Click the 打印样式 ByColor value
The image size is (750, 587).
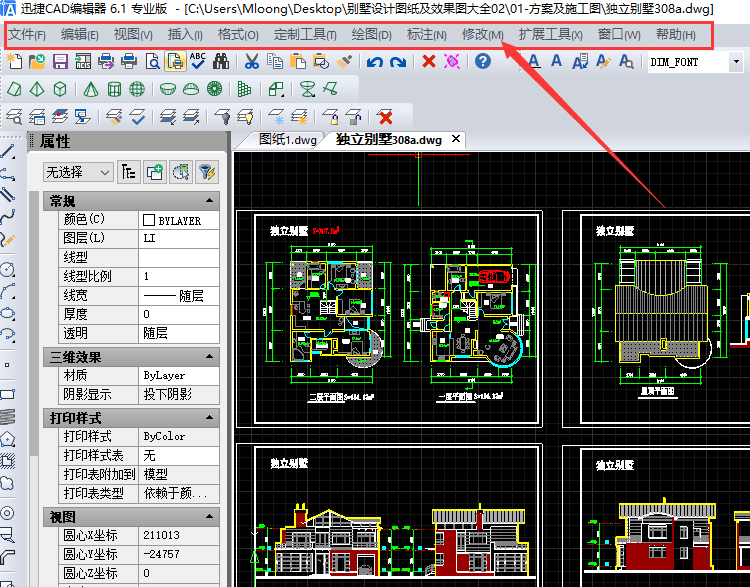(x=179, y=436)
